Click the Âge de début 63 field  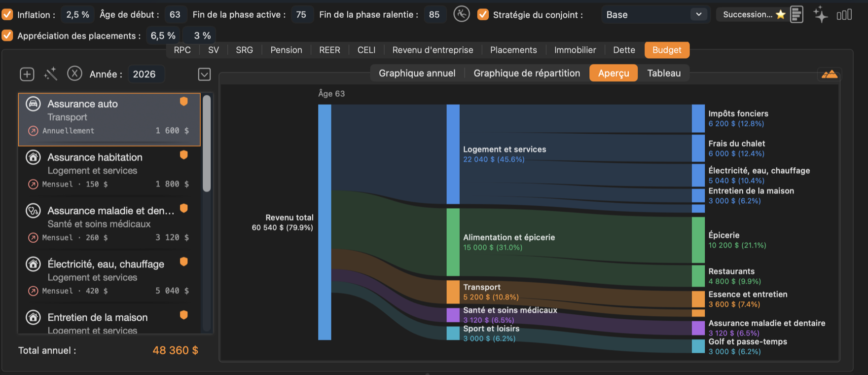[175, 15]
